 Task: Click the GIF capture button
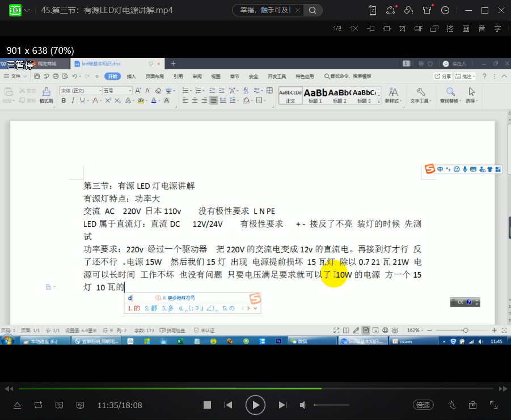(419, 28)
